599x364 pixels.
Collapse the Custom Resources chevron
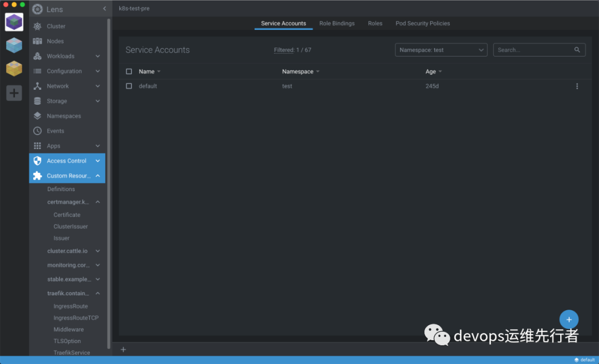(x=98, y=176)
